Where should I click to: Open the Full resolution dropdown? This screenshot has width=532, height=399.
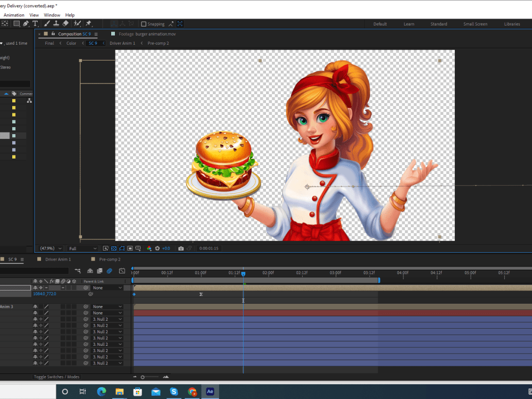(83, 248)
